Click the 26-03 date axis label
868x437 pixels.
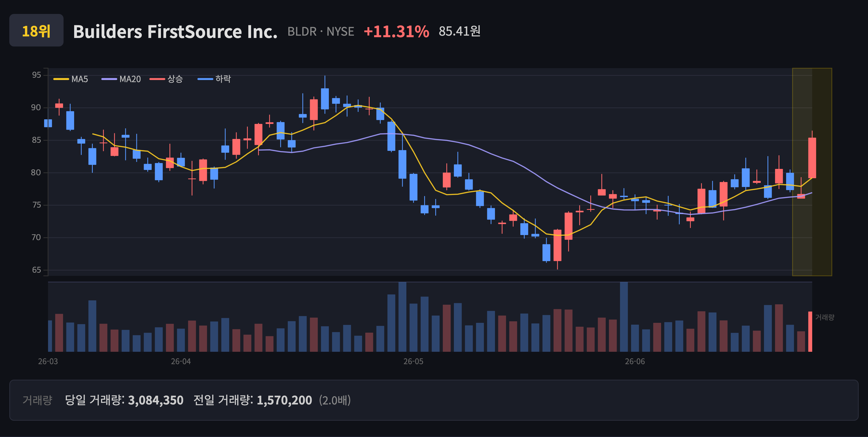click(x=48, y=362)
